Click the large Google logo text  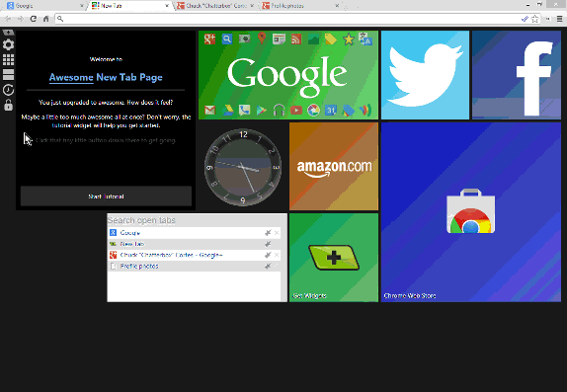(x=287, y=76)
